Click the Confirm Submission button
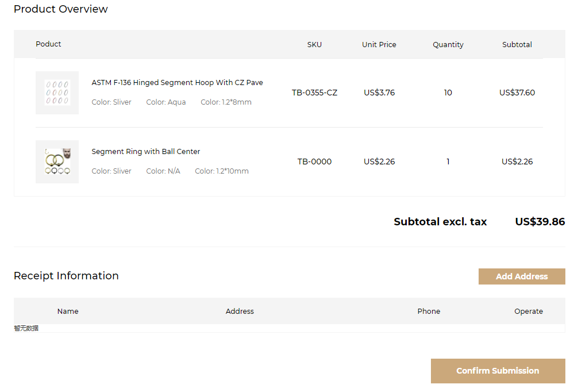The width and height of the screenshot is (574, 392). click(x=498, y=371)
